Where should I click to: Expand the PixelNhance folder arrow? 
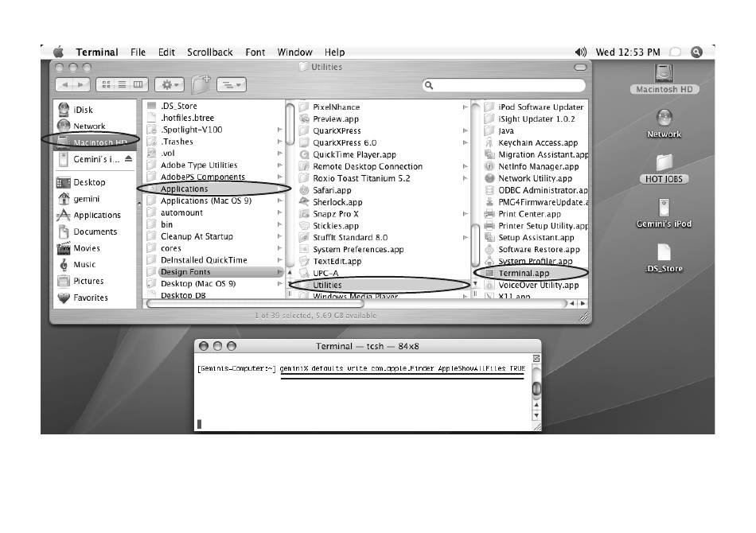[465, 107]
